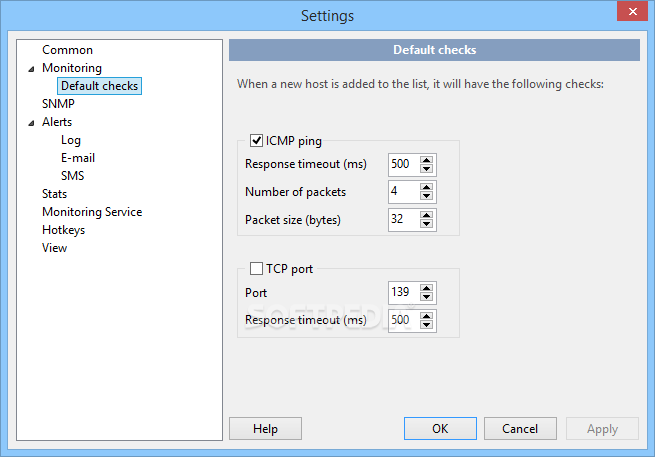Select SNMP in the settings tree
This screenshot has height=457, width=655.
coord(58,104)
